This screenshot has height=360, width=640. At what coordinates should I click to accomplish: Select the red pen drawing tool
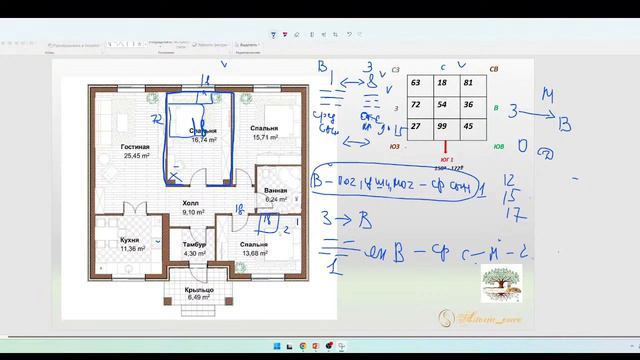284,35
